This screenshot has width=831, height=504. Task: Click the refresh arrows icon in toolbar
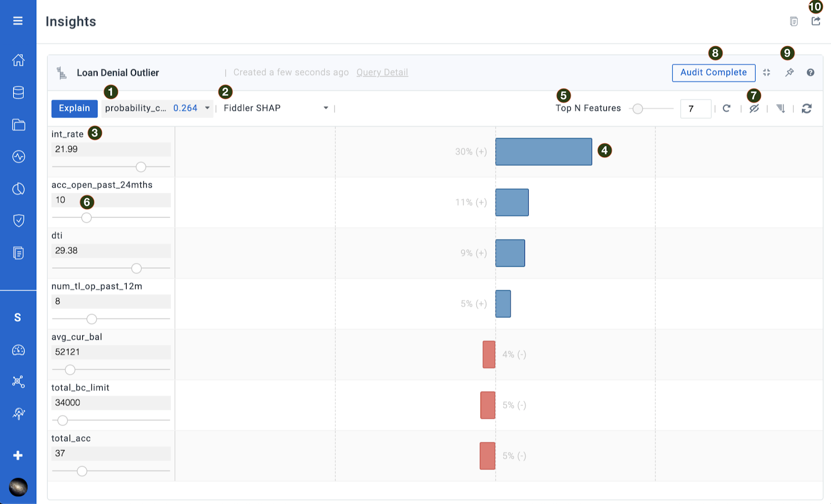[807, 108]
